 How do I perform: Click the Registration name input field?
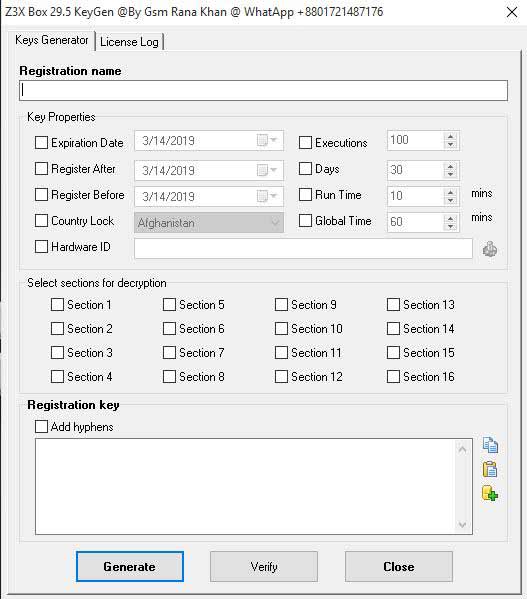(264, 91)
